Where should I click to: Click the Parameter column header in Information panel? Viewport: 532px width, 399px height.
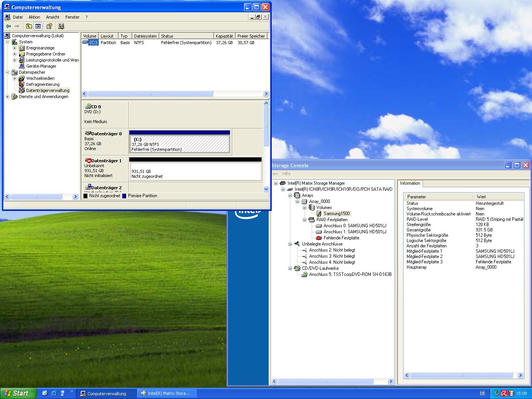pos(438,197)
